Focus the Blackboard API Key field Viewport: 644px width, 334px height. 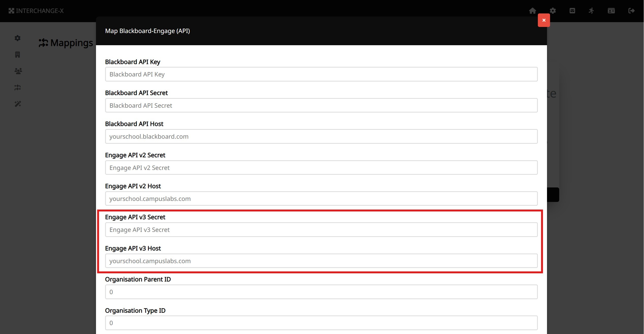click(321, 74)
